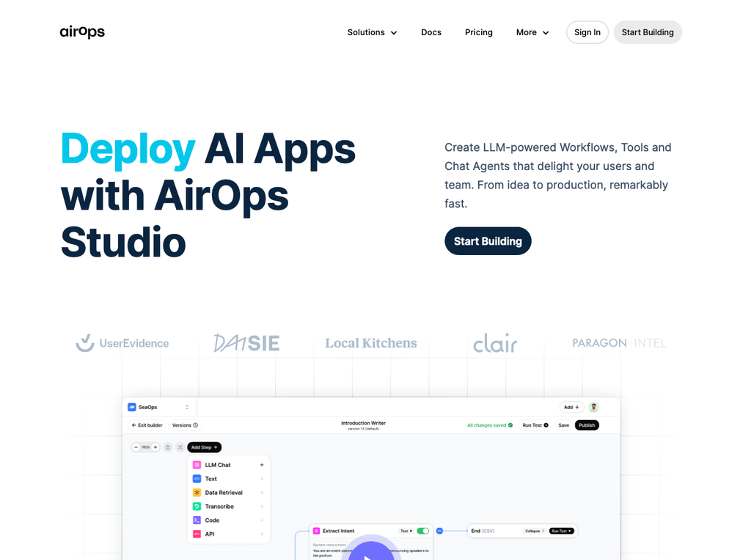Click the zoom in plus icon
Screen dimensions: 751x560
[x=155, y=447]
